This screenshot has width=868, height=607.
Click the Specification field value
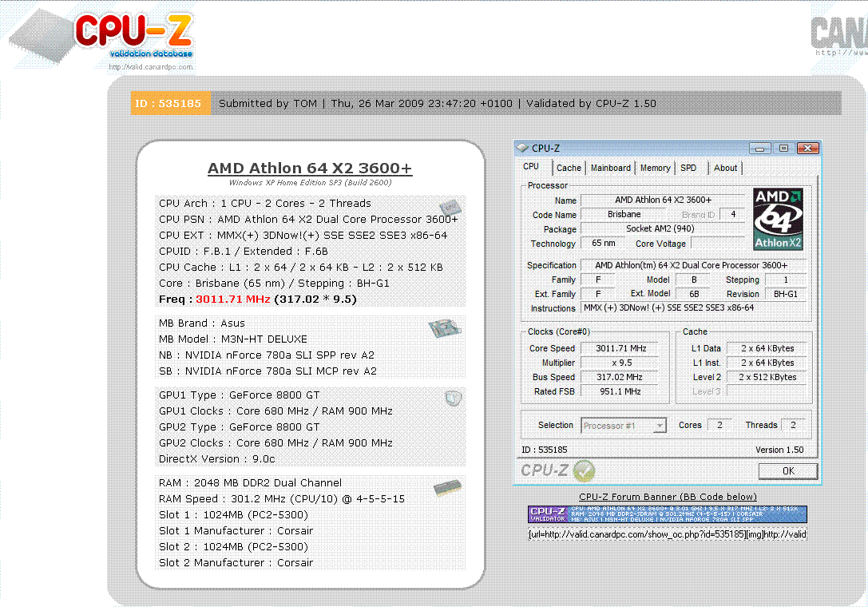692,265
